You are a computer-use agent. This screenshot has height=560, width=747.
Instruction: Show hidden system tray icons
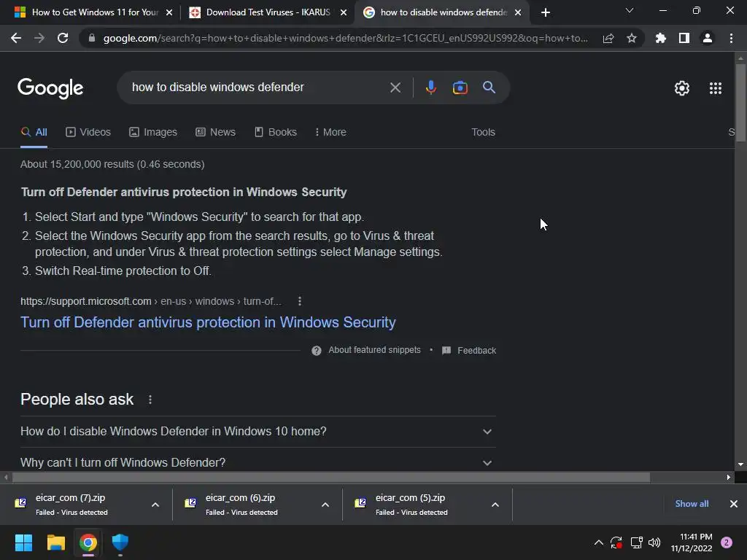599,542
